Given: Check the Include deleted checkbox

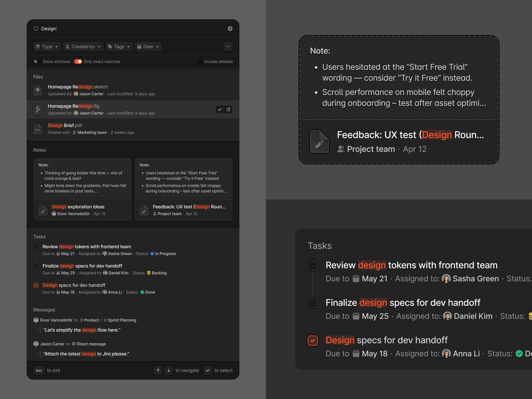Looking at the screenshot, I should (200, 61).
